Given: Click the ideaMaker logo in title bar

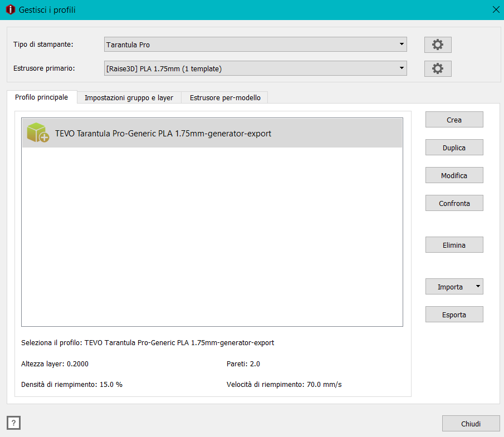Looking at the screenshot, I should [x=10, y=9].
